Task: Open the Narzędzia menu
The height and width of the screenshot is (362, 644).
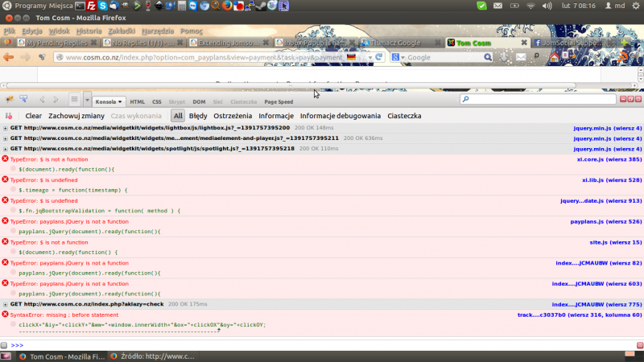Action: 158,31
